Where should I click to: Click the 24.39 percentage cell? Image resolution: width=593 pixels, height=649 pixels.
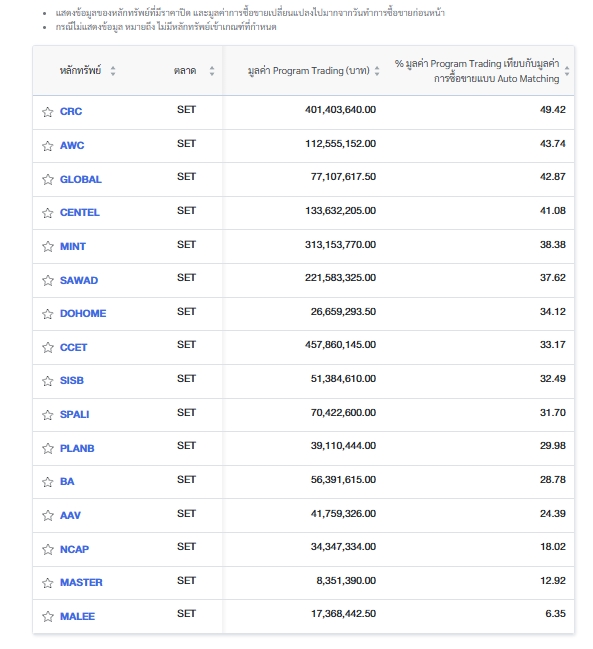(552, 514)
